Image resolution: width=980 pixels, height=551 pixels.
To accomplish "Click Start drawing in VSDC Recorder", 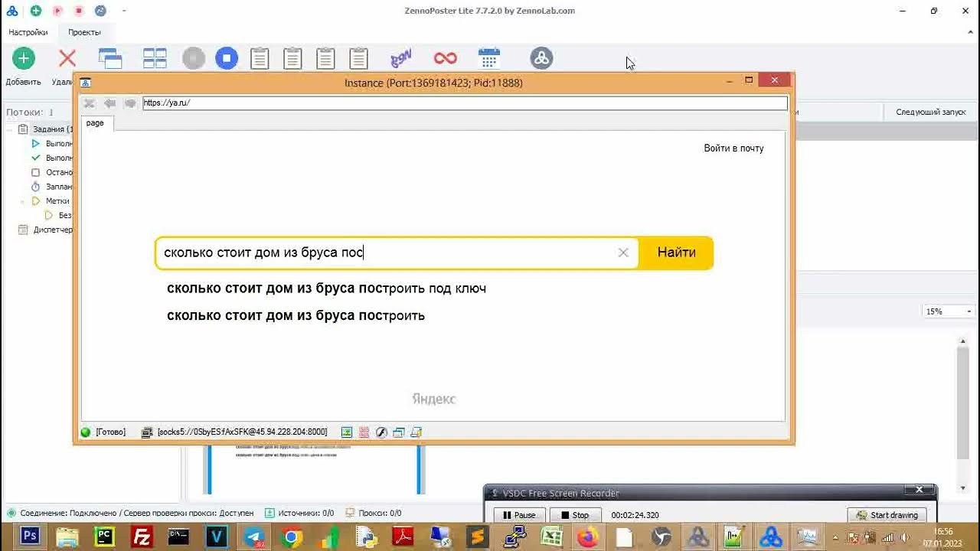I will click(887, 515).
